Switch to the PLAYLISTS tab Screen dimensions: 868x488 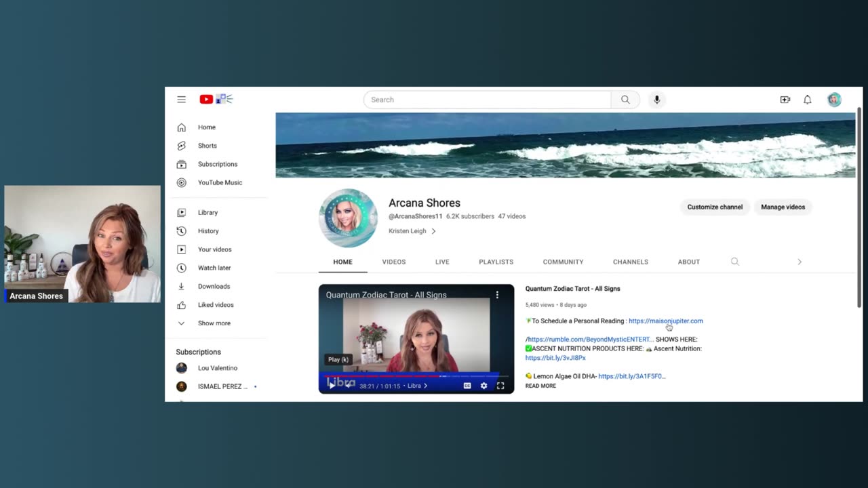(x=496, y=262)
